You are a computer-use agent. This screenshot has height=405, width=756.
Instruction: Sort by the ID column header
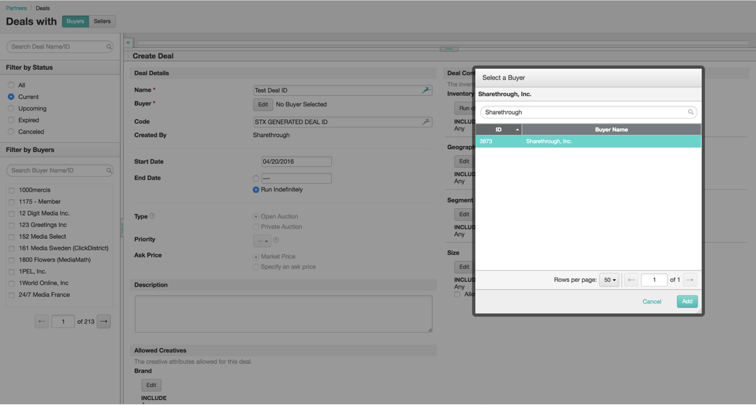tap(499, 129)
